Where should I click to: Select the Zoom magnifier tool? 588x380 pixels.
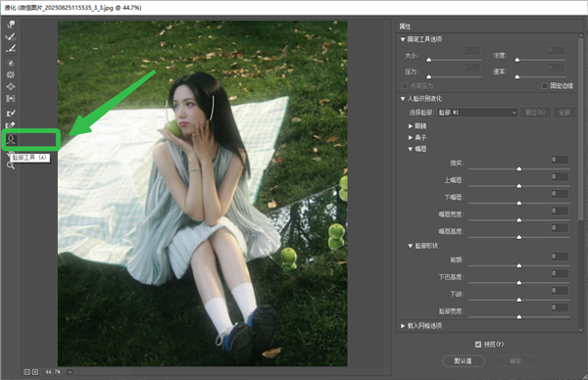11,166
